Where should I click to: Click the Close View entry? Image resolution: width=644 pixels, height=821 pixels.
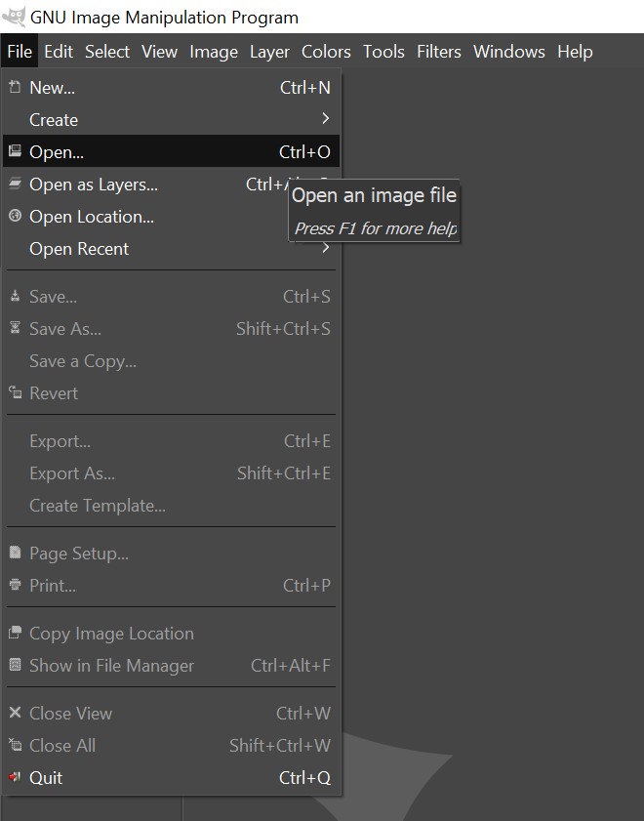point(171,714)
